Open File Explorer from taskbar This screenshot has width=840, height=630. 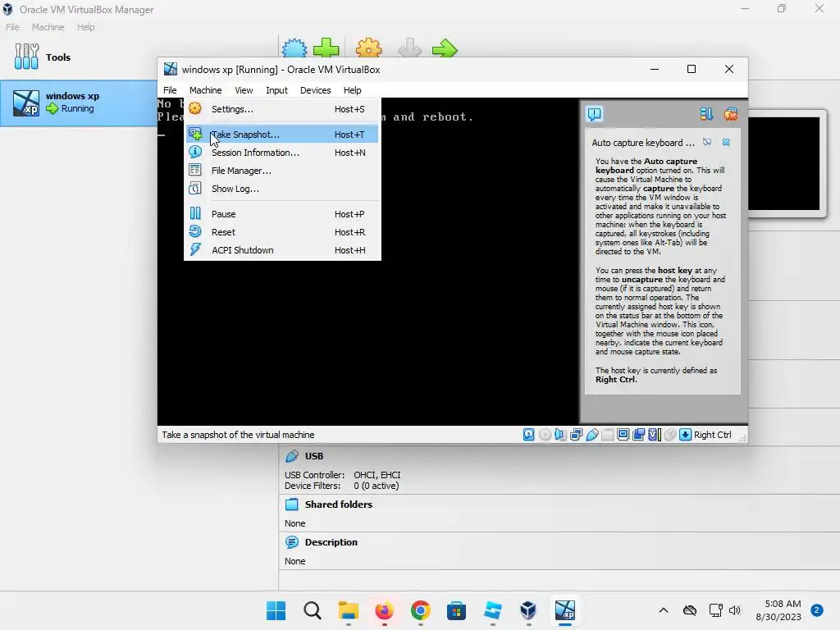click(348, 610)
